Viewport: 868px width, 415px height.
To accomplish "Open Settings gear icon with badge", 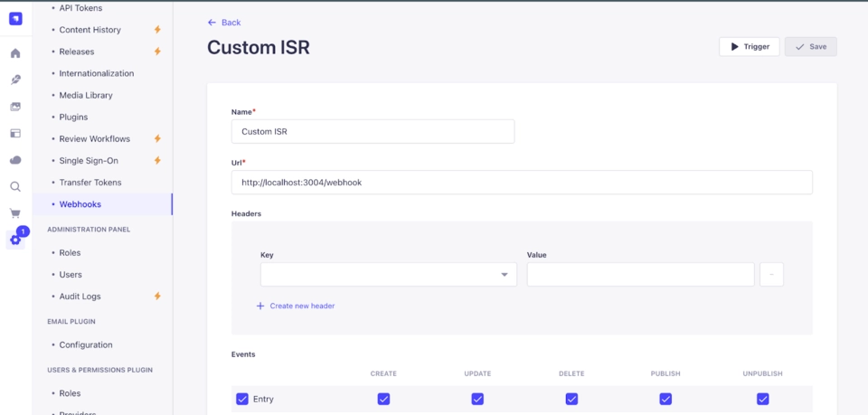I will 15,240.
